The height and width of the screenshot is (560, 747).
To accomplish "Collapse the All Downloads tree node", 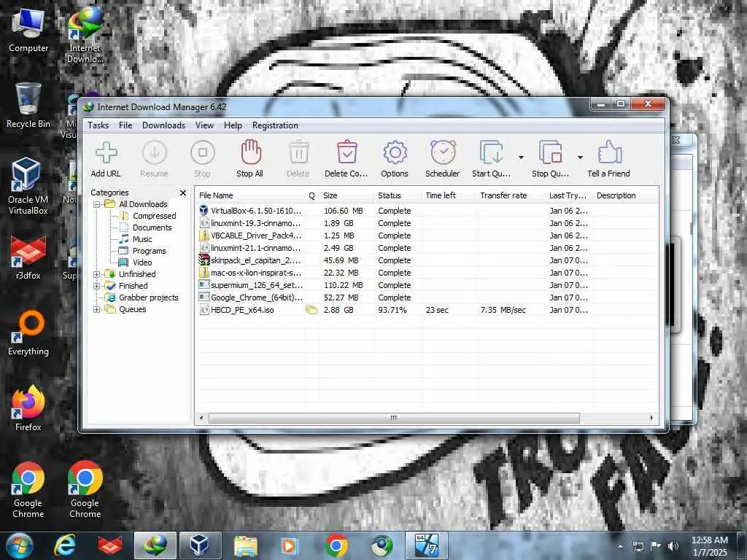I will pyautogui.click(x=97, y=204).
